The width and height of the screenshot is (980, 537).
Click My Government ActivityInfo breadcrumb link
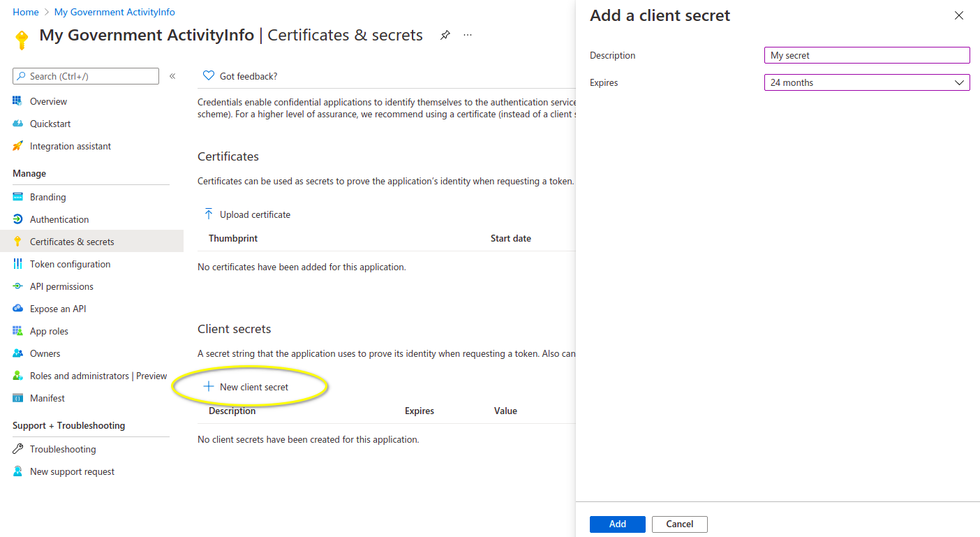tap(114, 12)
